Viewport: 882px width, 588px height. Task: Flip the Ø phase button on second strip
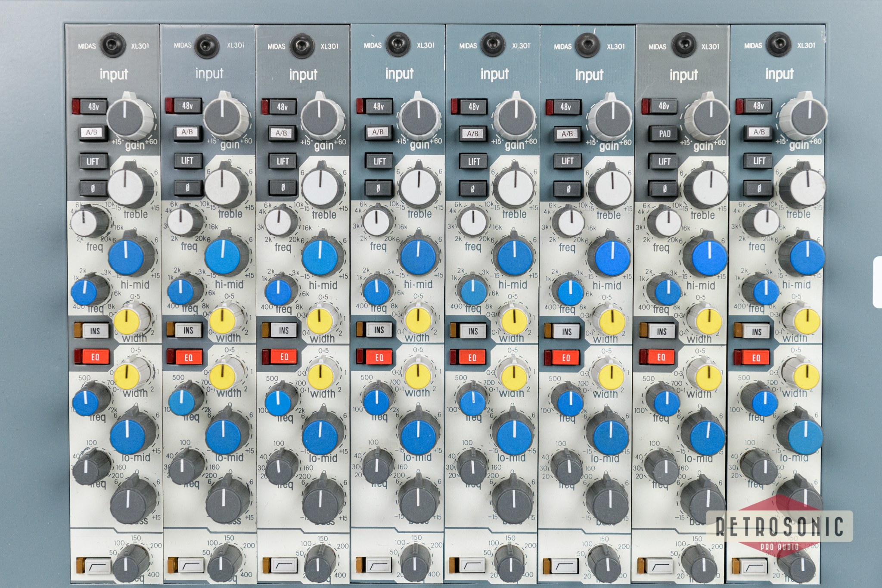pyautogui.click(x=188, y=188)
